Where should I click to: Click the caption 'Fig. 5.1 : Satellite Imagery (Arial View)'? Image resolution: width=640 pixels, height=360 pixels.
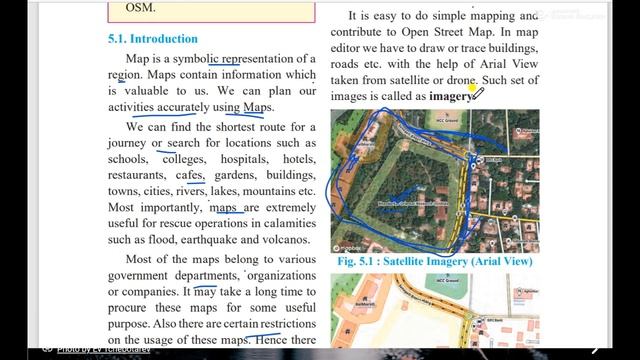point(435,261)
